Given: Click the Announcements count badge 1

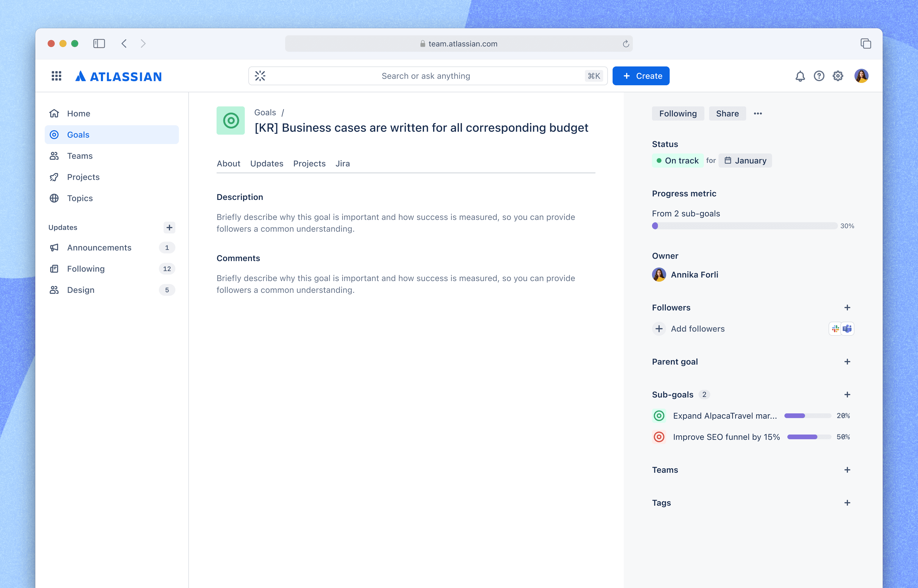Looking at the screenshot, I should point(167,248).
